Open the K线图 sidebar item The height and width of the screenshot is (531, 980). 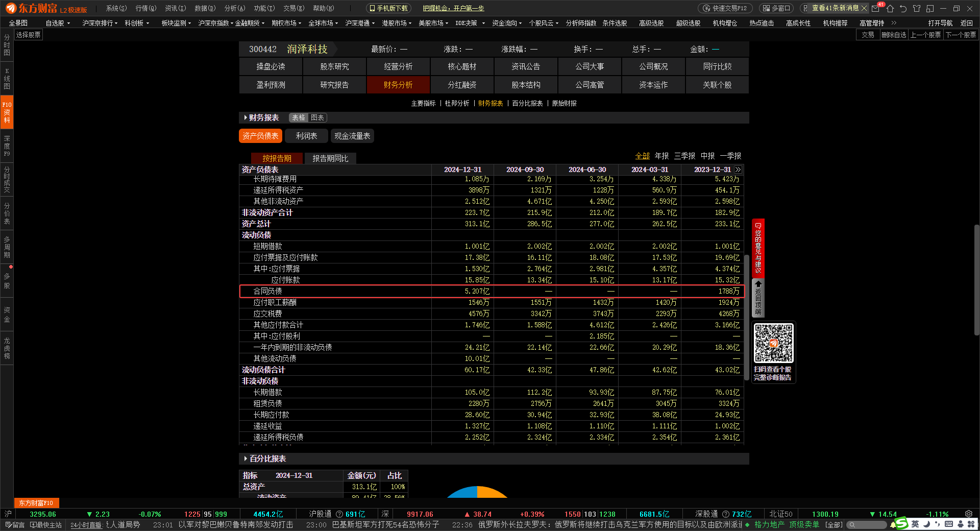coord(7,79)
